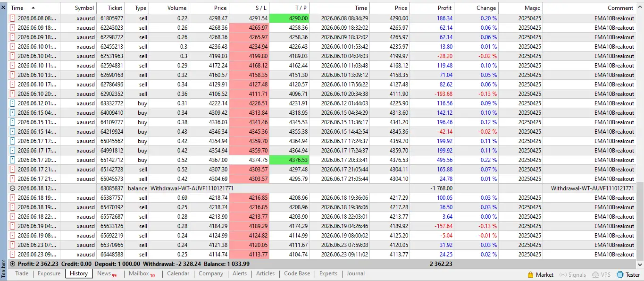Click the row icon for ticket 62902352
644x281 pixels.
pos(13,94)
